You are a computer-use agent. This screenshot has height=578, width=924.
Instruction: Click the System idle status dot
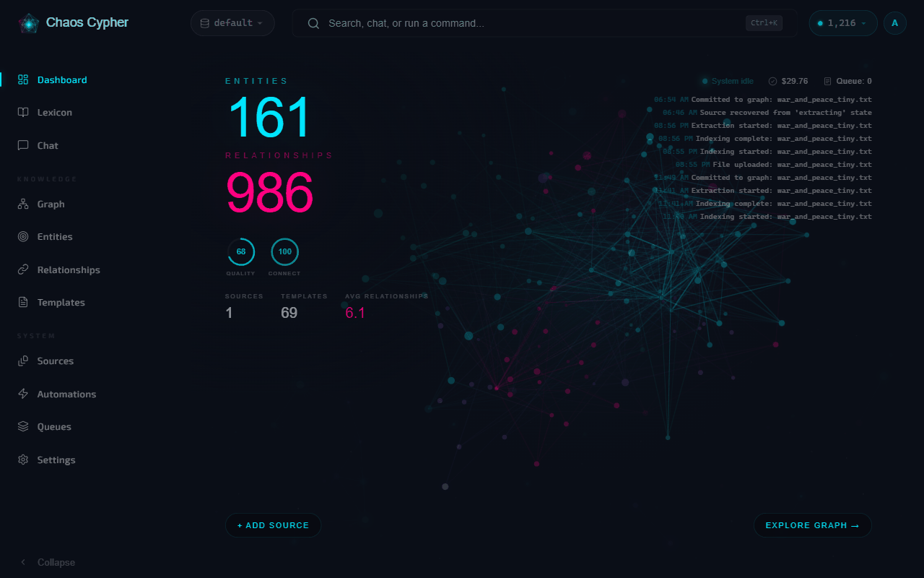tap(705, 81)
